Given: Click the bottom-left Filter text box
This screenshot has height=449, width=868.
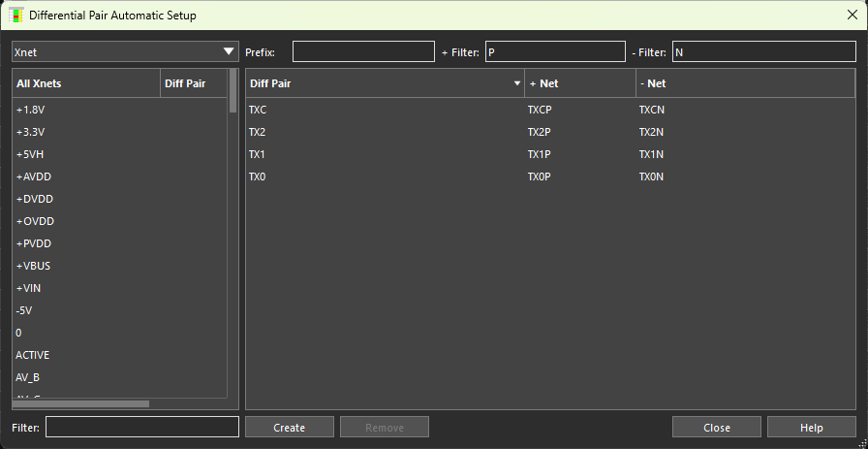Looking at the screenshot, I should point(141,428).
